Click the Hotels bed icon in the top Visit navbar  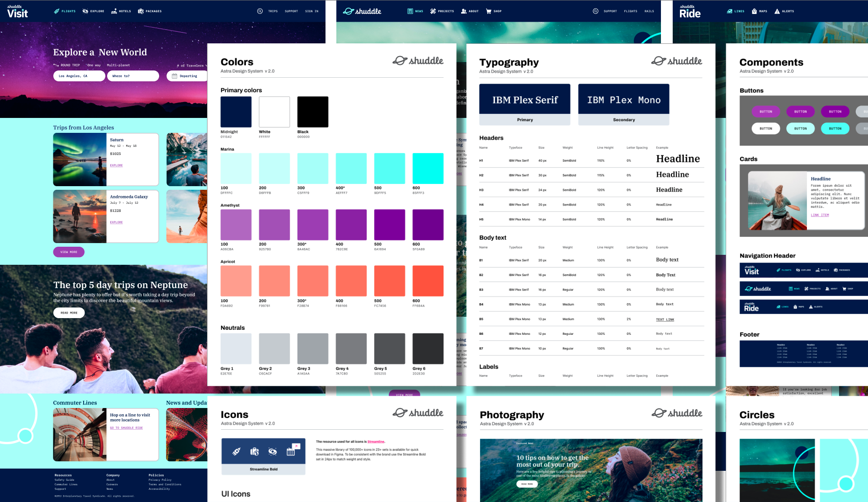point(114,11)
